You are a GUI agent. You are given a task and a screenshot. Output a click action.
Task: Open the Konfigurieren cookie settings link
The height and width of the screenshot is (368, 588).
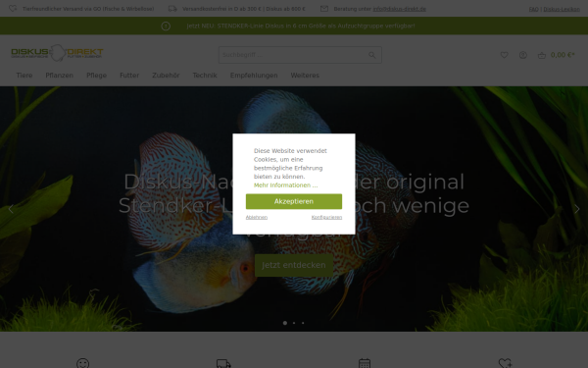tap(326, 217)
